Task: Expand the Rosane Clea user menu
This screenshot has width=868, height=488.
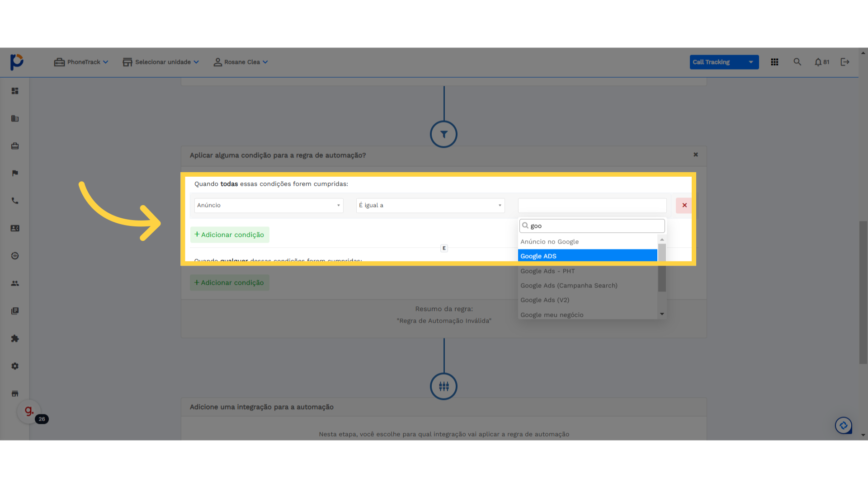Action: 241,62
